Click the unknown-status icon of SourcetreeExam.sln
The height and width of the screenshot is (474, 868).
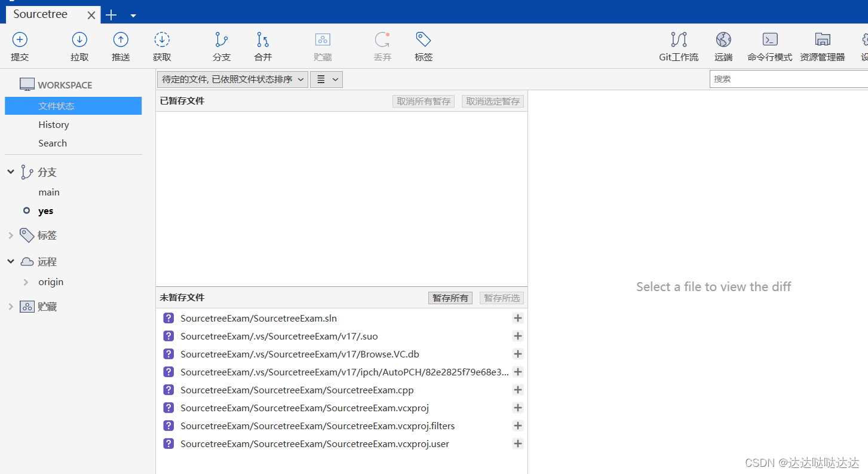[168, 319]
